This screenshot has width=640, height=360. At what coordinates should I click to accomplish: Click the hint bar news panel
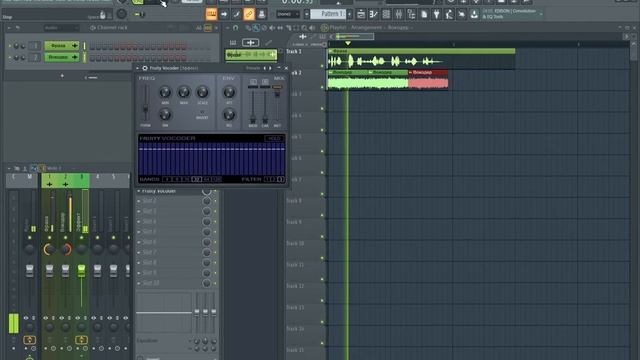click(x=512, y=14)
